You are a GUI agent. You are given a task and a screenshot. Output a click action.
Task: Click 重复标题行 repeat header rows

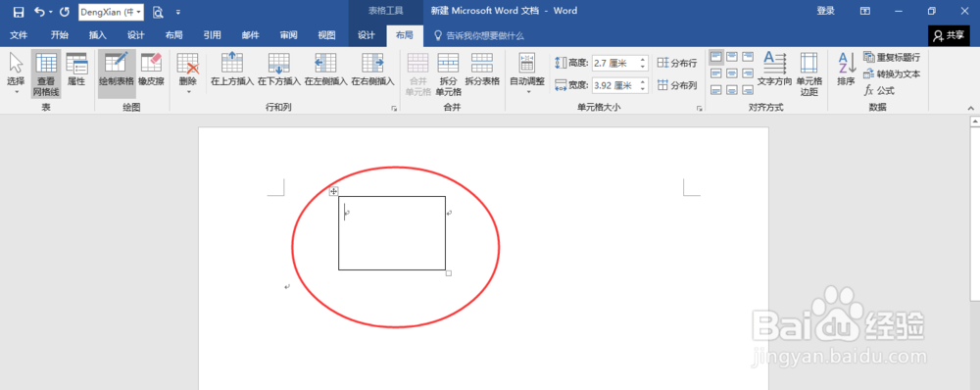(x=892, y=58)
